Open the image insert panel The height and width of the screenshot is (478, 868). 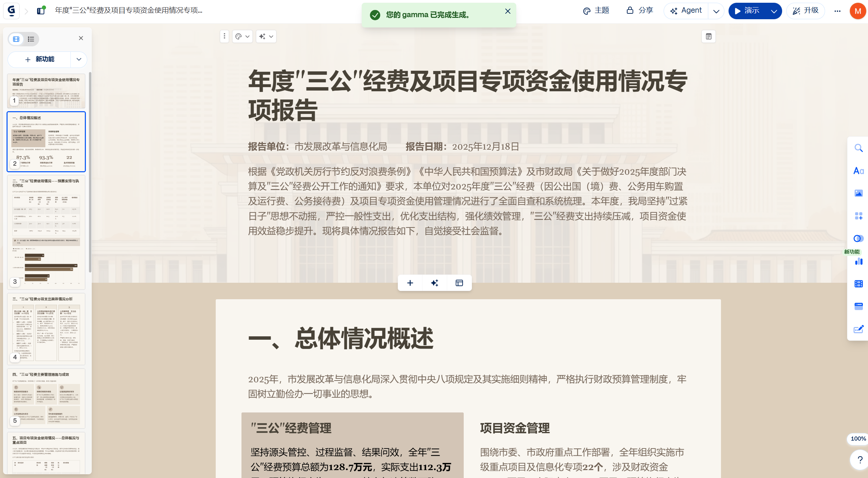click(x=858, y=193)
